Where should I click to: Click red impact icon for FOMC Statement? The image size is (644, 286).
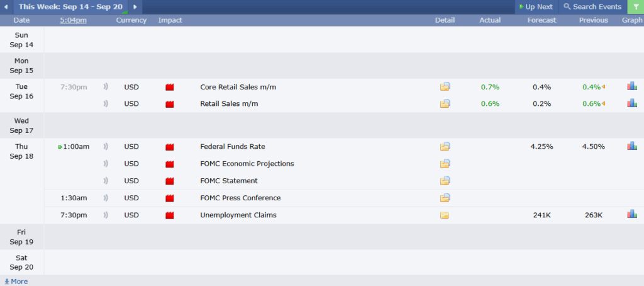[170, 181]
